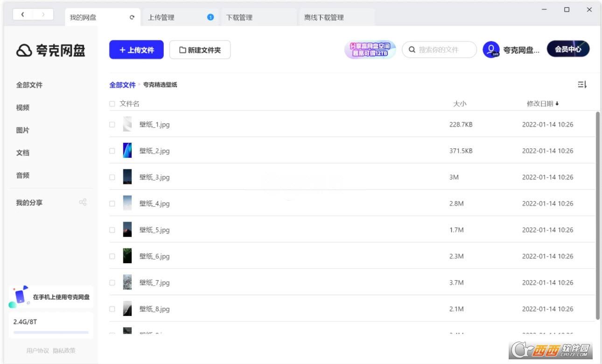Click the search magnifier icon
602x364 pixels.
tap(412, 49)
